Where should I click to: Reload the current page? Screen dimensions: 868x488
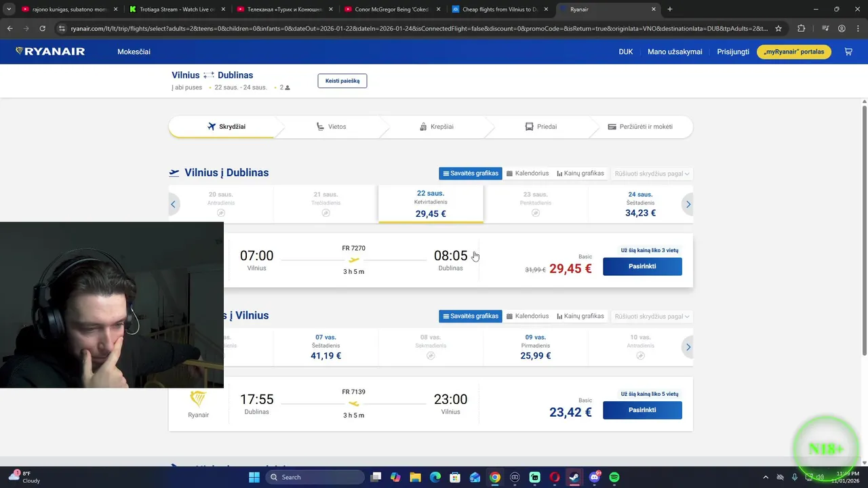[x=42, y=28]
